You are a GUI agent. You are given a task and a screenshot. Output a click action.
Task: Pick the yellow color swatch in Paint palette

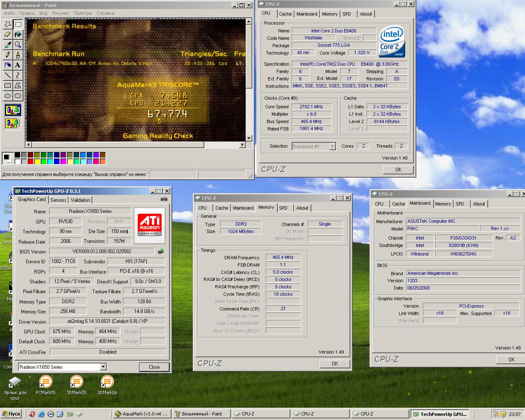(x=37, y=162)
